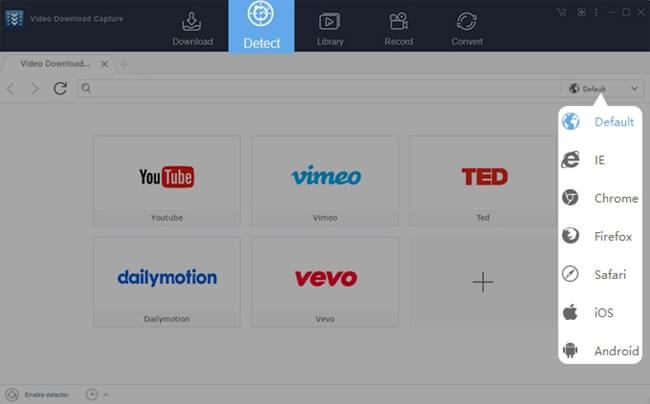650x404 pixels.
Task: Click the Youtube caption label
Action: pyautogui.click(x=167, y=218)
